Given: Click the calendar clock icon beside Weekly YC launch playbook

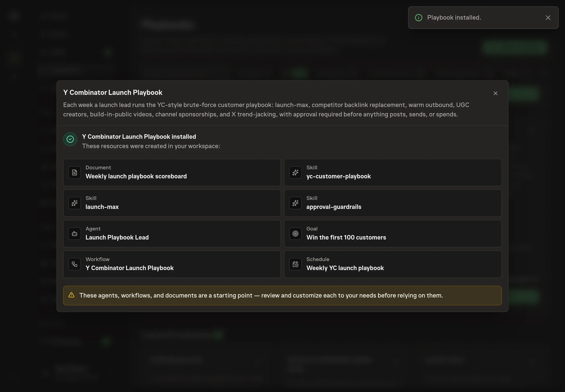Looking at the screenshot, I should pos(295,264).
